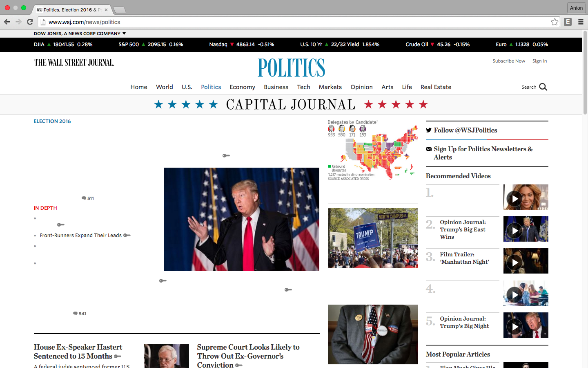Viewport: 588px width, 368px height.
Task: Reload the page with refresh icon
Action: click(30, 22)
